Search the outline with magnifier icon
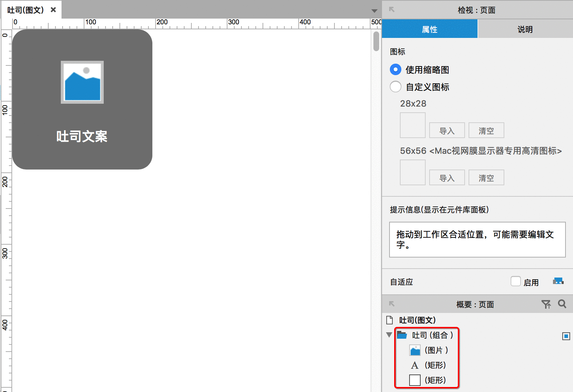Image resolution: width=573 pixels, height=392 pixels. click(x=562, y=304)
